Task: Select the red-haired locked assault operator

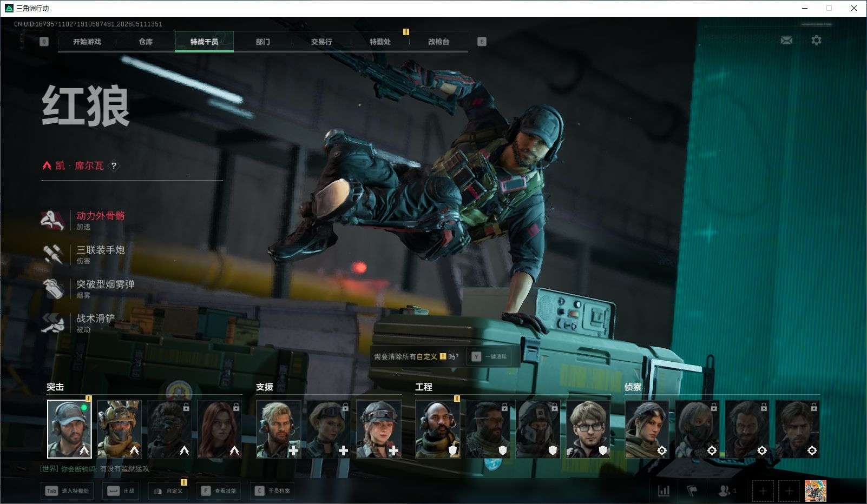Action: [219, 429]
